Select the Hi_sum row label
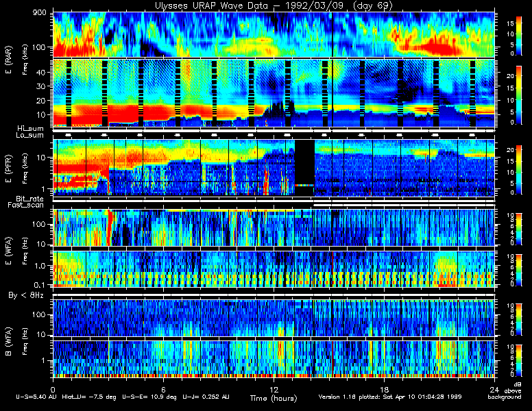The width and height of the screenshot is (532, 411). coord(31,128)
